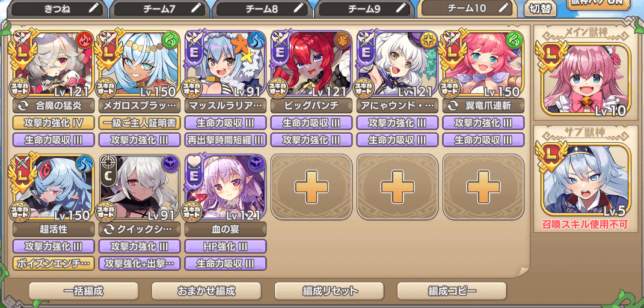Click the おまかせ編成 button

[x=206, y=291]
